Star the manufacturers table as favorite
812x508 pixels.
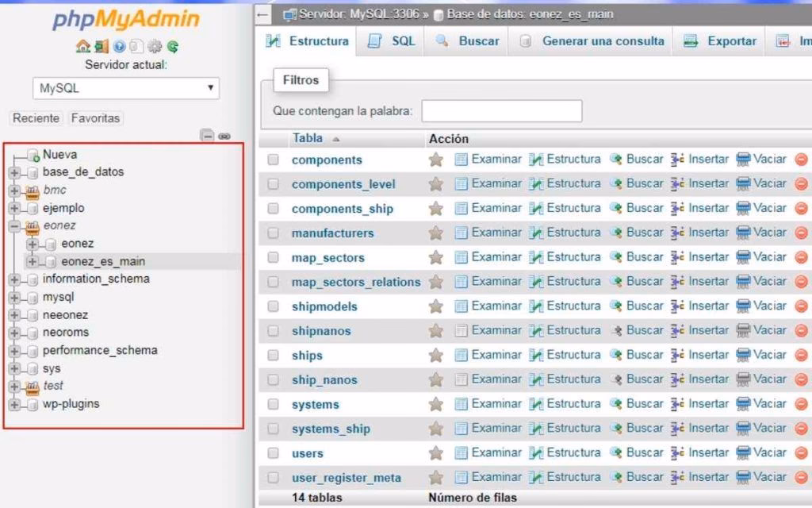pos(436,233)
